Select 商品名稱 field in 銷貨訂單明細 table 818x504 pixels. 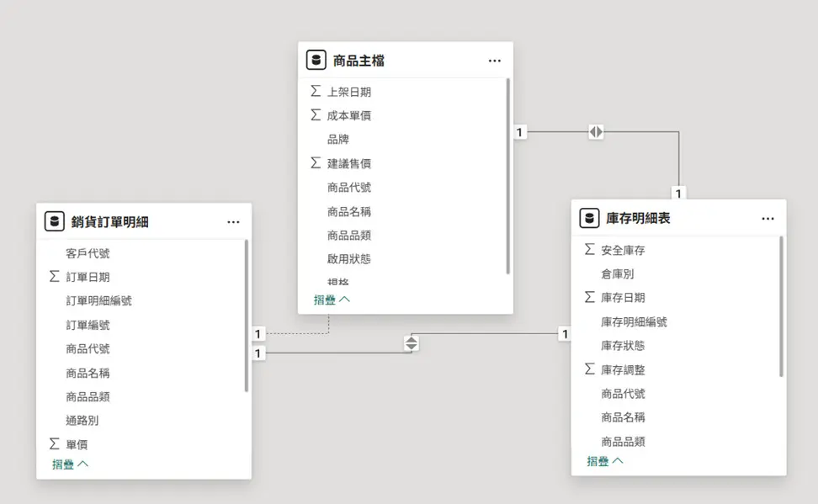(x=88, y=373)
